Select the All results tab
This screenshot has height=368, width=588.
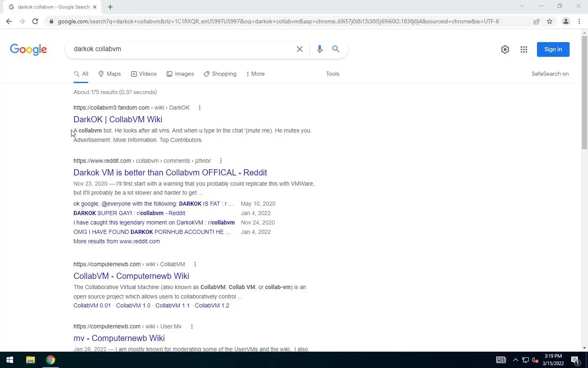click(x=81, y=74)
